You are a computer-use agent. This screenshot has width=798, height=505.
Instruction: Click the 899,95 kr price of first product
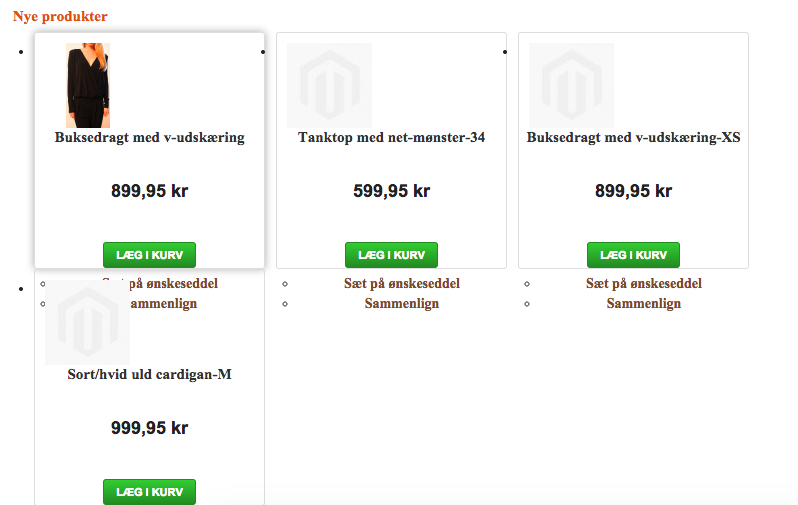pyautogui.click(x=150, y=191)
